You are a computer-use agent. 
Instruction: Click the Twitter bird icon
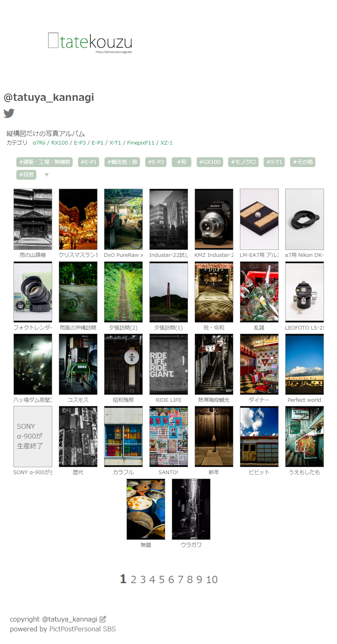pyautogui.click(x=9, y=113)
